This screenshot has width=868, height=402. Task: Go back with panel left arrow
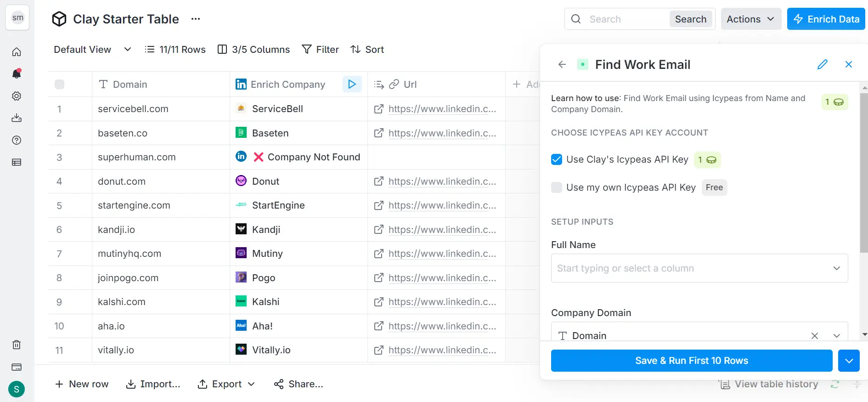pos(562,64)
